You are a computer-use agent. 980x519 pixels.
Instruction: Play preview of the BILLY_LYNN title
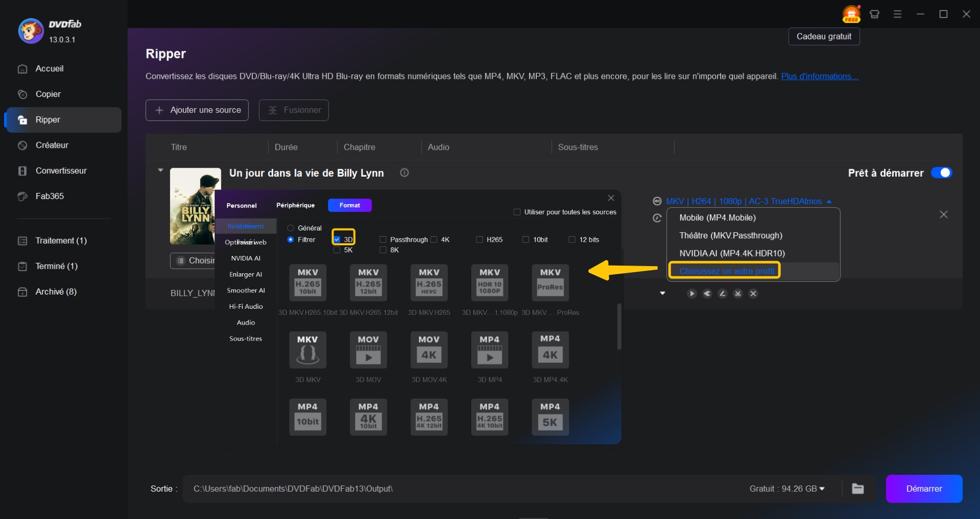tap(692, 294)
